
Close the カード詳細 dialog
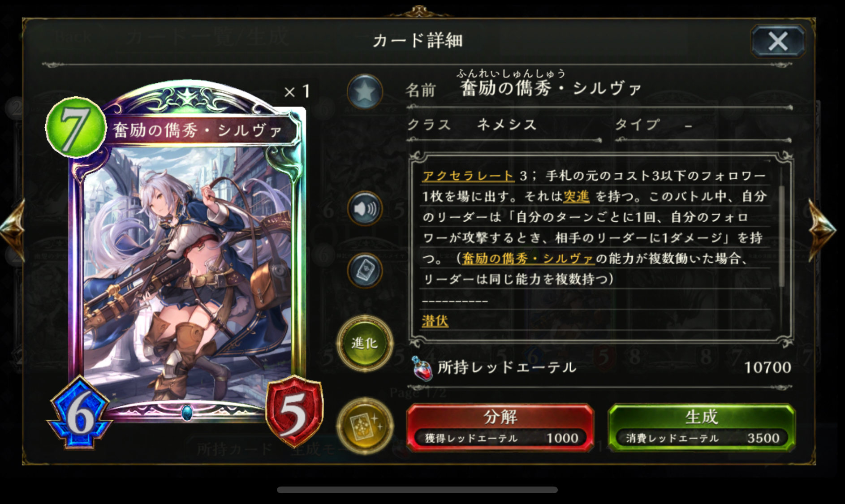pyautogui.click(x=778, y=41)
